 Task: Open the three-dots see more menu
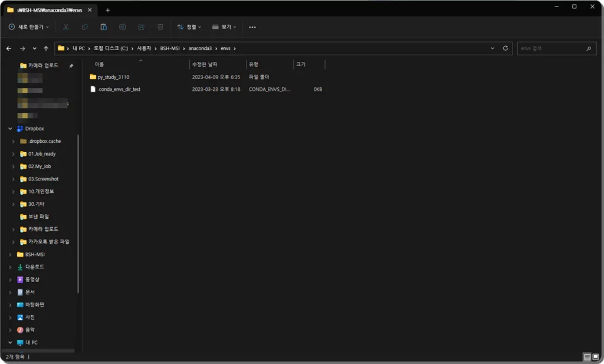(252, 27)
